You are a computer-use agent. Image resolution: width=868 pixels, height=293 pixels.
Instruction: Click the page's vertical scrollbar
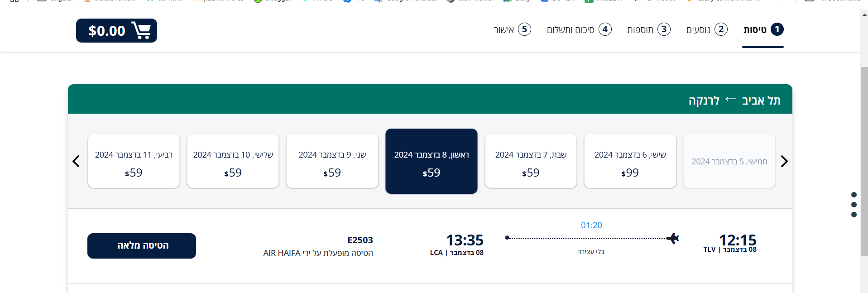[x=864, y=159]
